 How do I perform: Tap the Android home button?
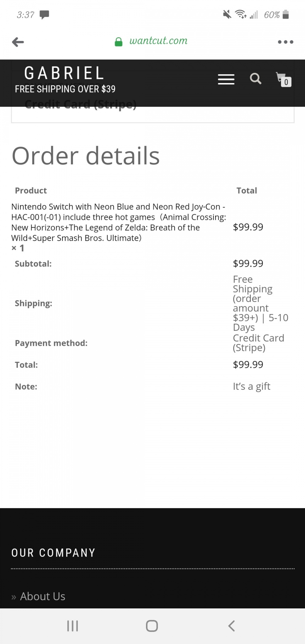[152, 626]
